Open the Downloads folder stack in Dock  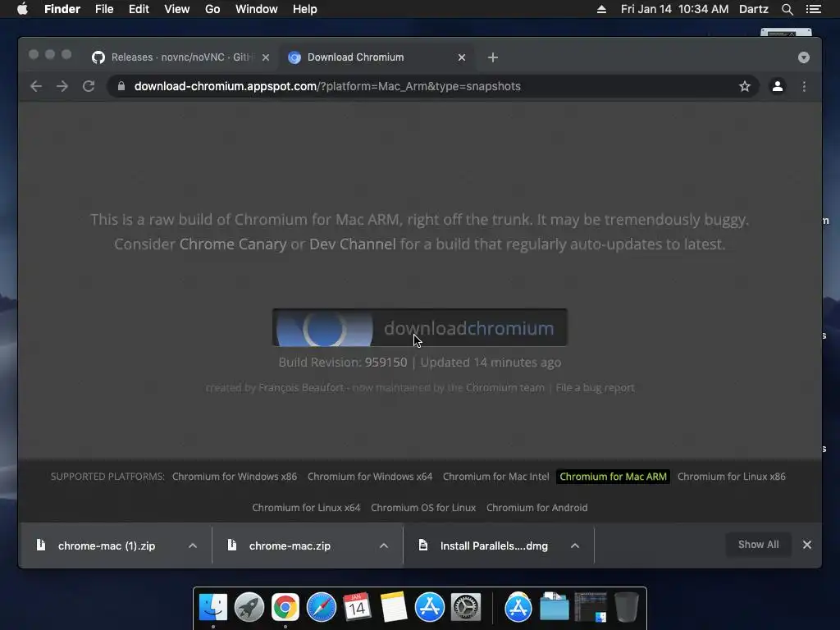555,608
